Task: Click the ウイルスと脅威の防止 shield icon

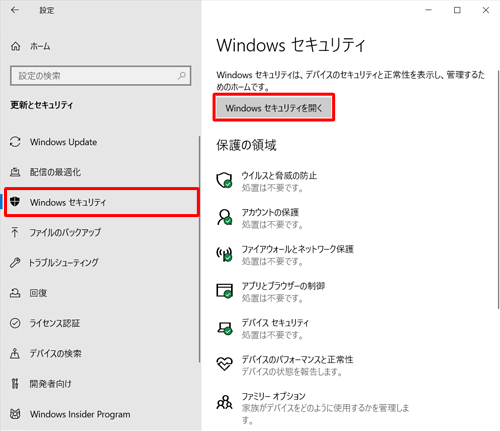Action: coord(224,180)
